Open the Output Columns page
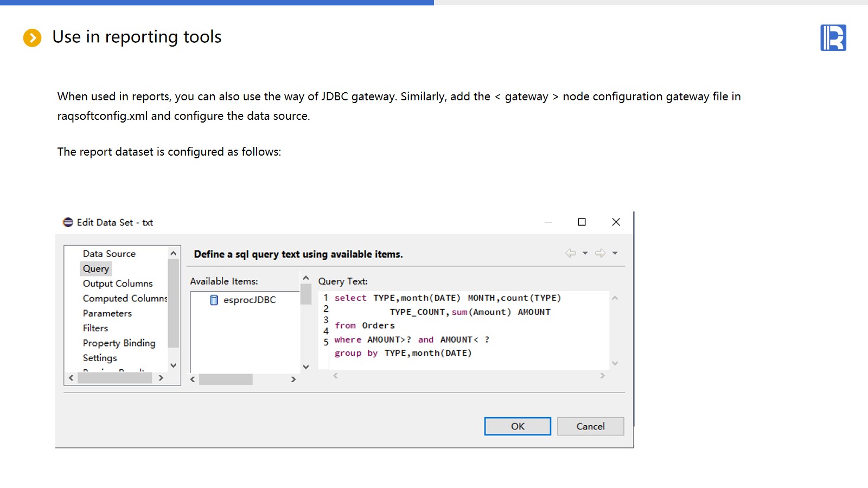This screenshot has height=488, width=868. (118, 284)
